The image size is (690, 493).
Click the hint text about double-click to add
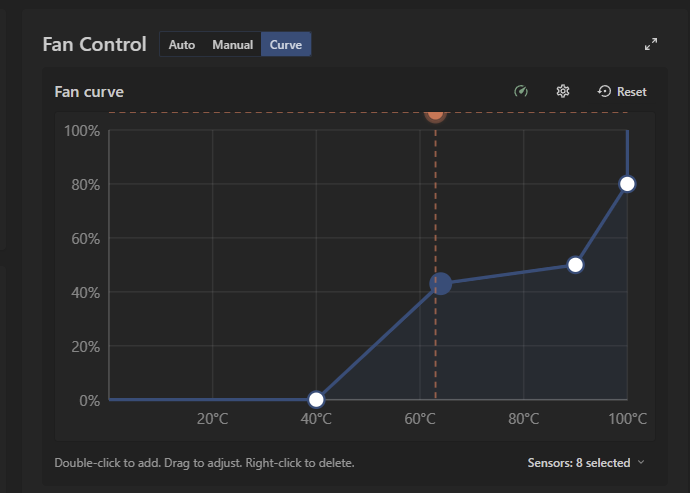click(x=204, y=463)
